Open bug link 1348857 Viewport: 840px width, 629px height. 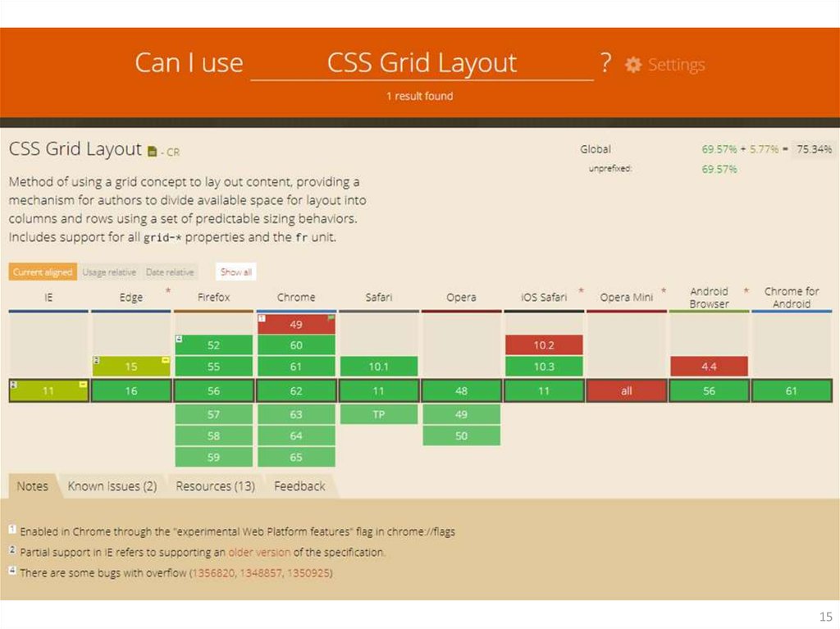tap(261, 572)
